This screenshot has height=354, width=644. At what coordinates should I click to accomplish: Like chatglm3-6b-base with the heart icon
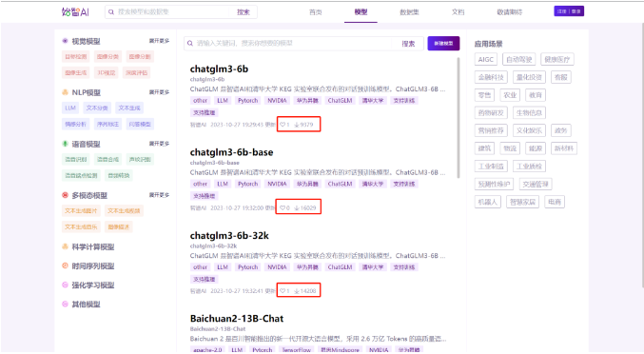pyautogui.click(x=283, y=207)
